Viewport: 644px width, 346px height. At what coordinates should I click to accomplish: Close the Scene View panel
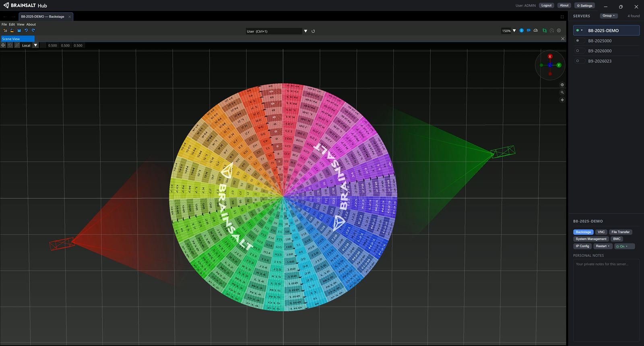pyautogui.click(x=563, y=39)
